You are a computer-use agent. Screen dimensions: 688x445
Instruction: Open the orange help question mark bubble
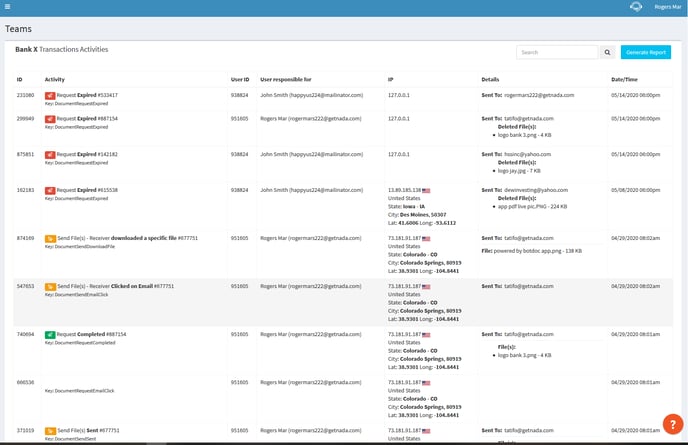click(672, 424)
